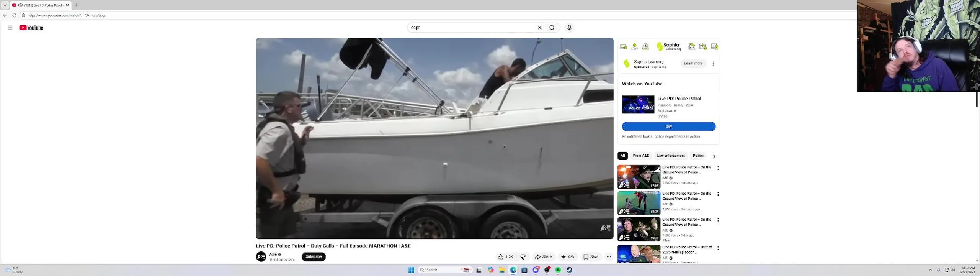Open Spotify from the taskbar
The image size is (980, 276).
pyautogui.click(x=558, y=270)
